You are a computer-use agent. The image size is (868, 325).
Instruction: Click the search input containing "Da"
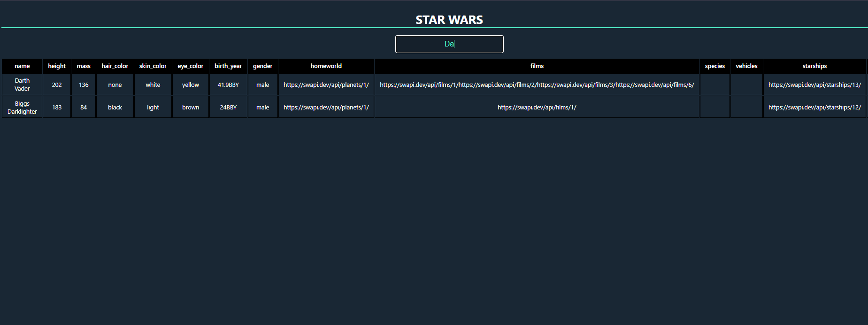tap(449, 44)
